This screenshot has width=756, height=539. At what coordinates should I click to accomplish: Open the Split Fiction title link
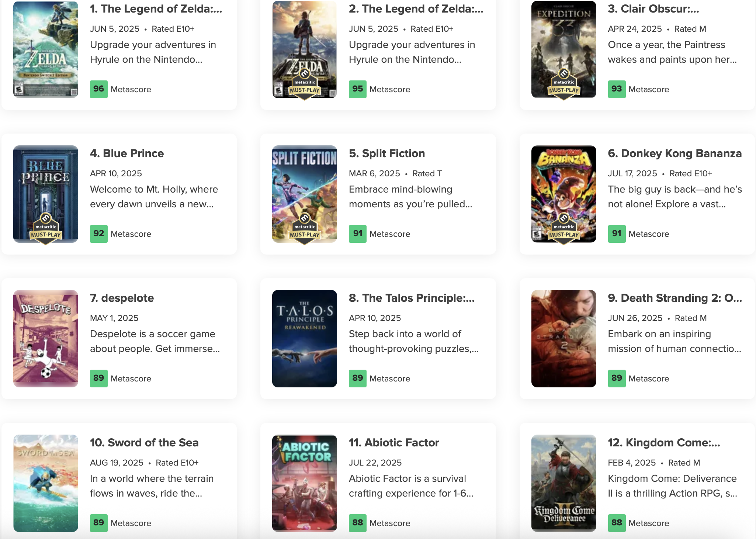click(386, 153)
